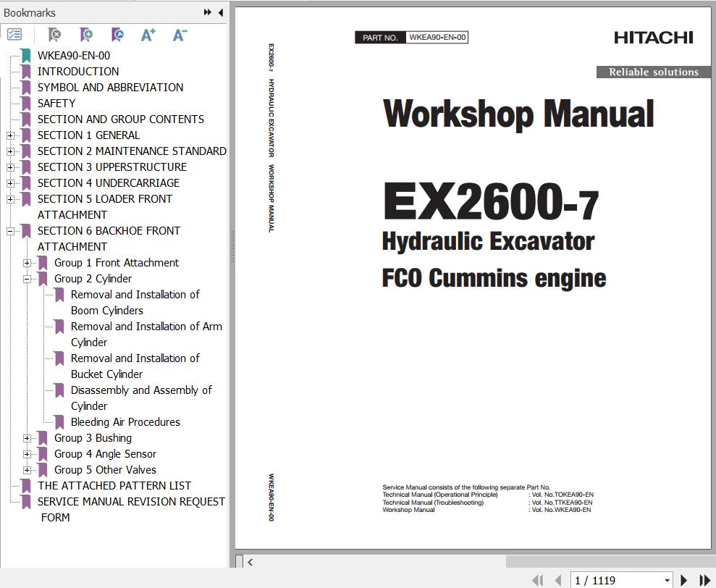Screen dimensions: 716x588
Task: Select Group 5 Other Valves bookmark text
Action: (x=105, y=470)
